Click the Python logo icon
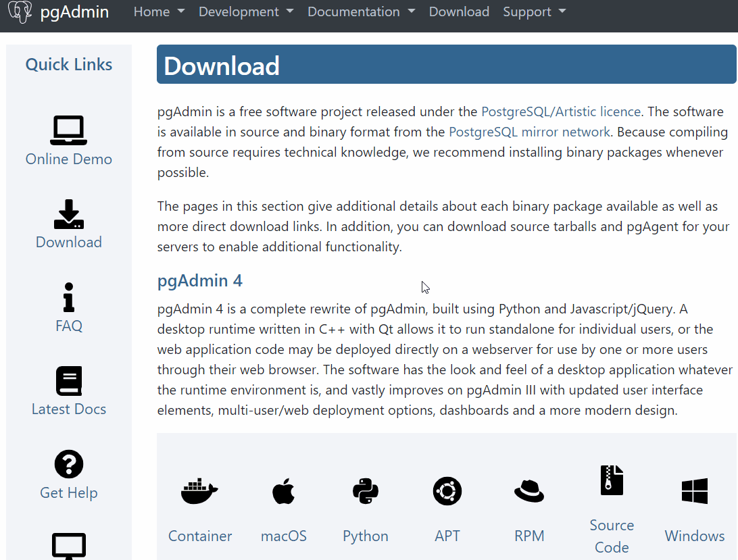The image size is (738, 560). click(365, 491)
